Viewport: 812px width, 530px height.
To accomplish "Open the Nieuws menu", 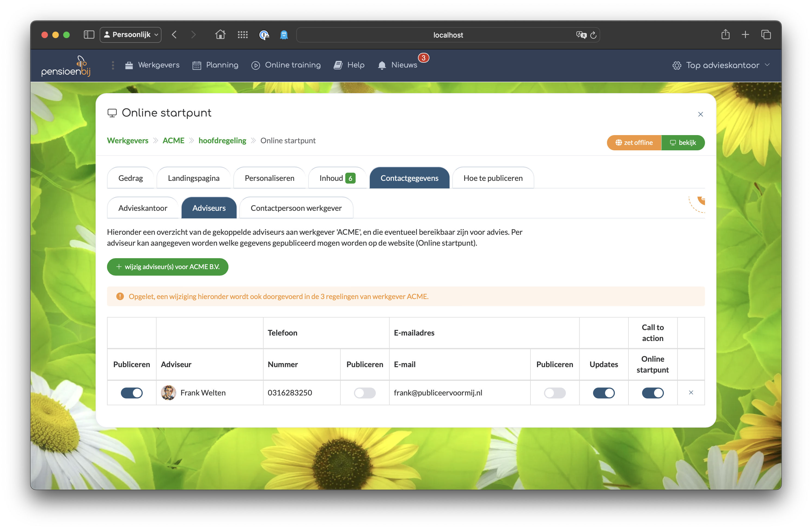I will tap(398, 65).
